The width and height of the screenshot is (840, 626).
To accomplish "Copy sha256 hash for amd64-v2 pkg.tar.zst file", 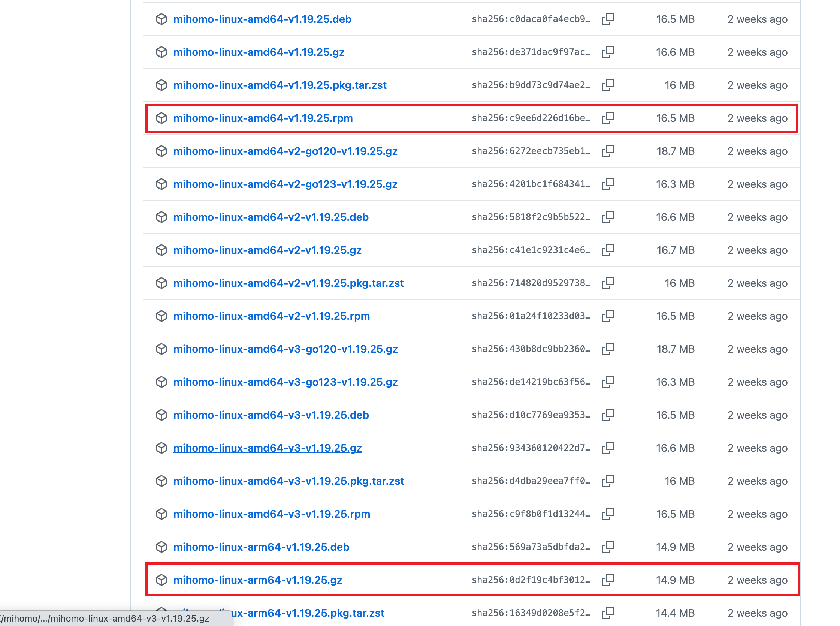I will 608,283.
